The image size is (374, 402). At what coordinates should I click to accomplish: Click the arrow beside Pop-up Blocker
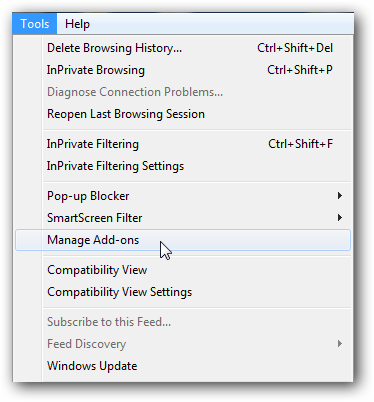(x=340, y=196)
